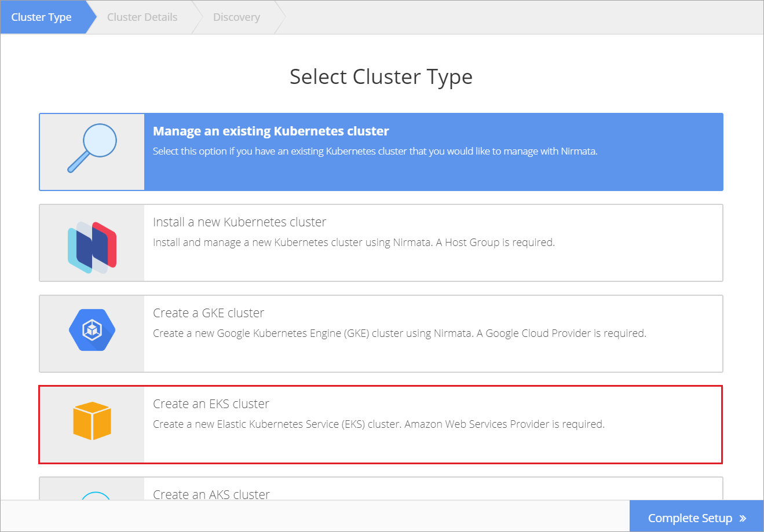The height and width of the screenshot is (532, 764).
Task: Select Install a new Kubernetes cluster
Action: pos(381,243)
